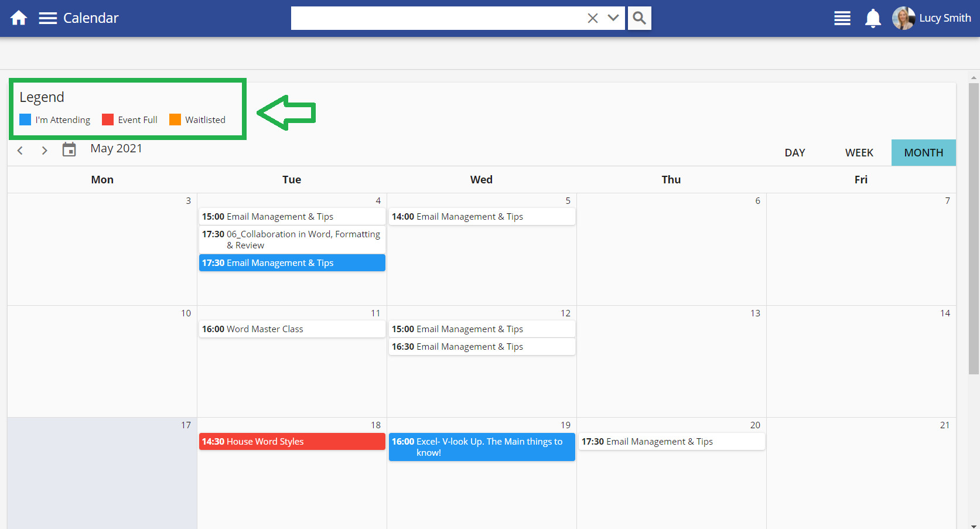Image resolution: width=980 pixels, height=529 pixels.
Task: Switch to the DAY view tab
Action: (x=794, y=152)
